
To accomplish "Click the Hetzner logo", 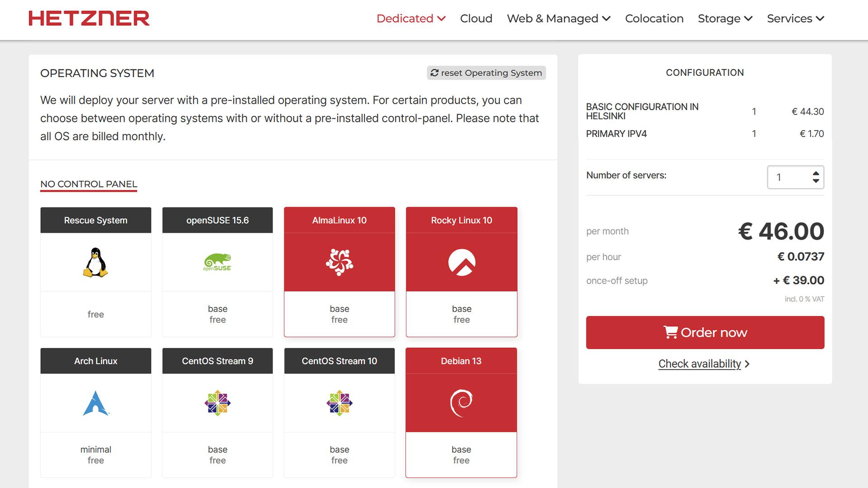I will pyautogui.click(x=89, y=19).
